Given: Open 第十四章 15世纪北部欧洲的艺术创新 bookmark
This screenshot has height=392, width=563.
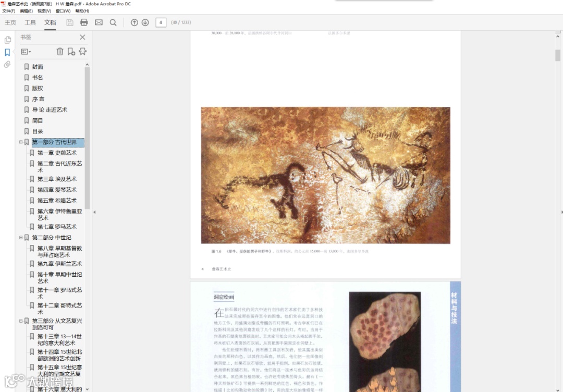Looking at the screenshot, I should click(60, 355).
